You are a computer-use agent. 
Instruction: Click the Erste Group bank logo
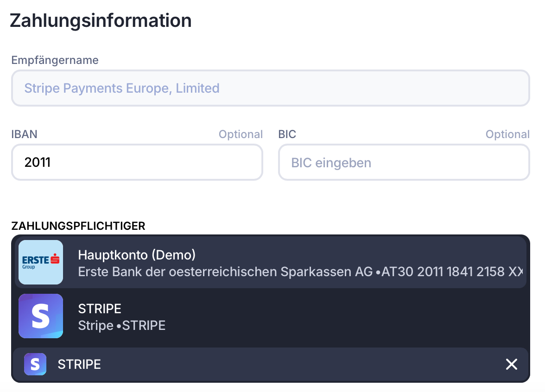41,262
